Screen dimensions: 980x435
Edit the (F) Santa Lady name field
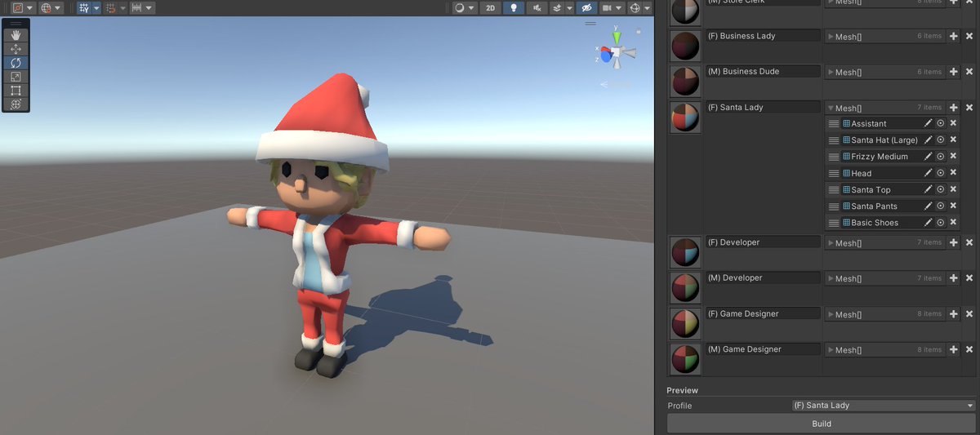(x=764, y=107)
